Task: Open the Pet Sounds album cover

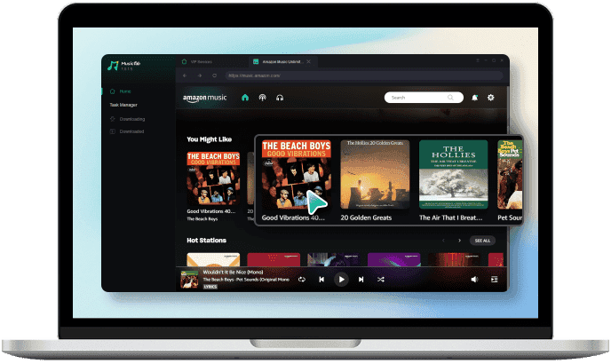Action: coord(510,174)
